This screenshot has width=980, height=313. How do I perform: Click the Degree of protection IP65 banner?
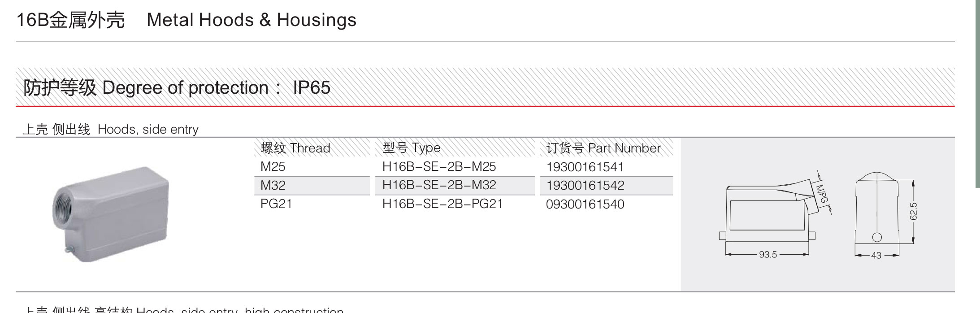tap(485, 87)
